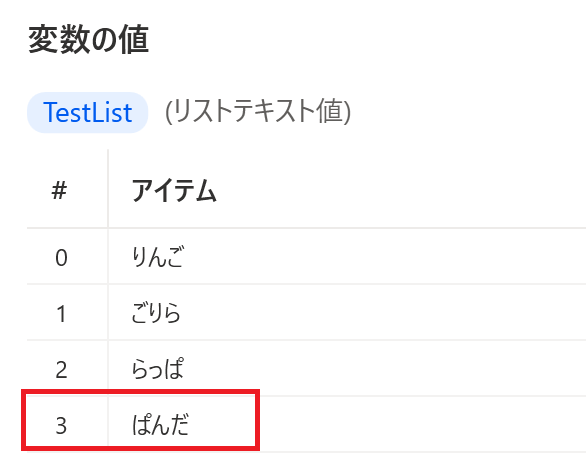
Task: Click the TestList variable name badge
Action: click(87, 112)
